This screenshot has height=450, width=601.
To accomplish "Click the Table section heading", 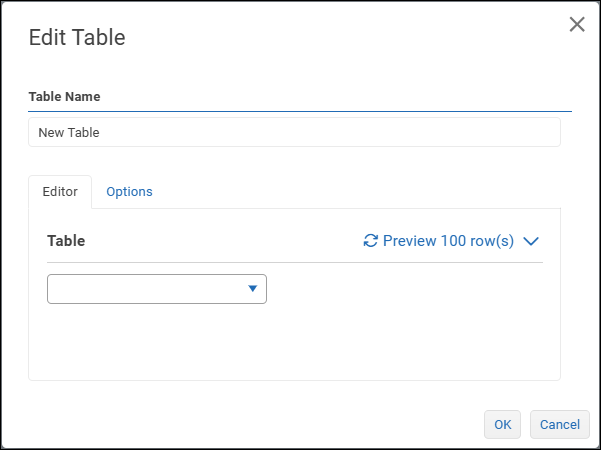I will pos(66,241).
